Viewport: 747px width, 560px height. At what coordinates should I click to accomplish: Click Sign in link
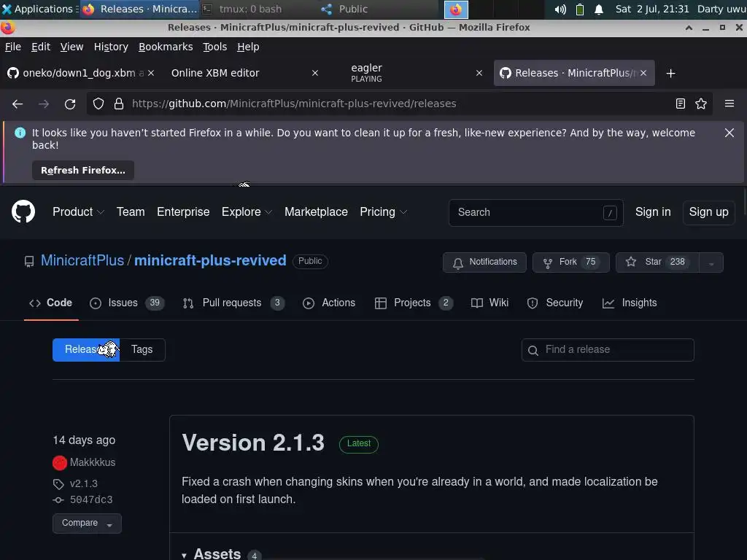click(653, 212)
